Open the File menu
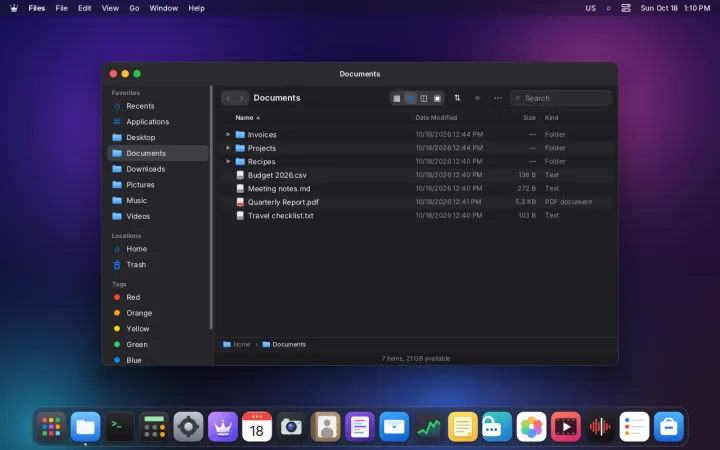Screen dimensions: 720x450 click(61, 8)
